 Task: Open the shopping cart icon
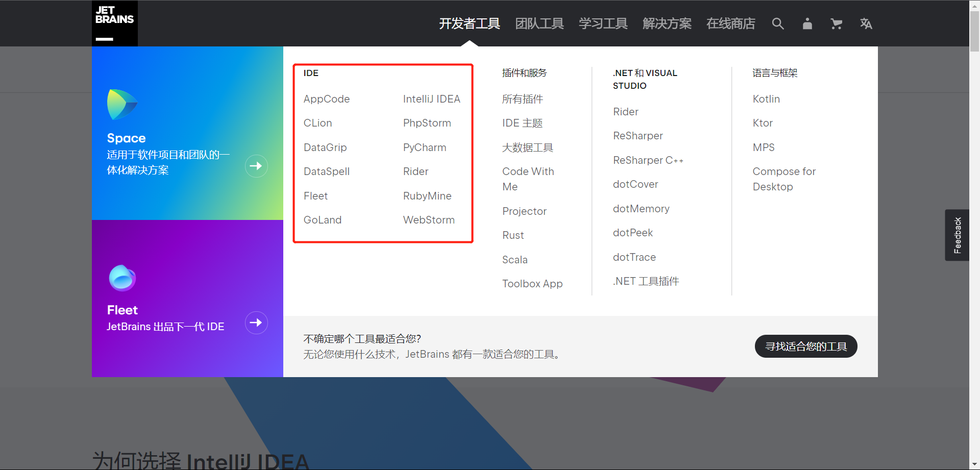click(836, 23)
